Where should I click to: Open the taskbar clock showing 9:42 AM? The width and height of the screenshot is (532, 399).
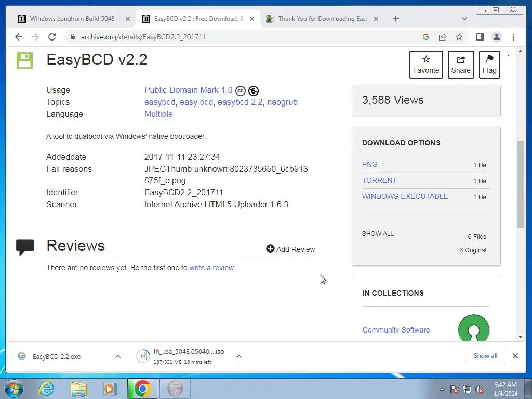505,389
